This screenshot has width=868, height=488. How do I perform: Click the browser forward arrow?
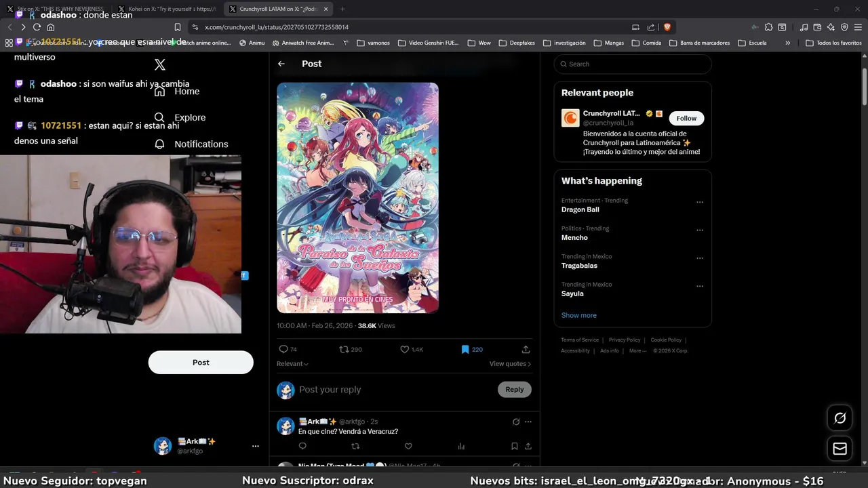coord(23,27)
